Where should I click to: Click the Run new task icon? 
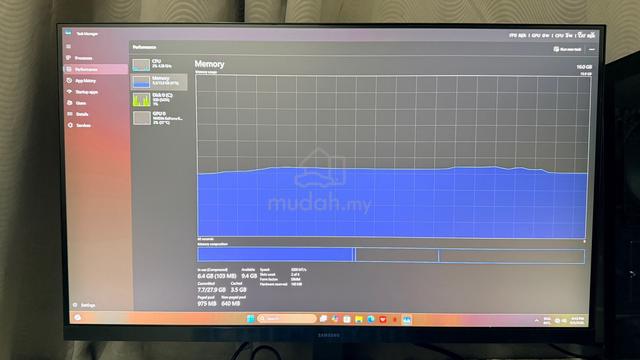[x=556, y=49]
